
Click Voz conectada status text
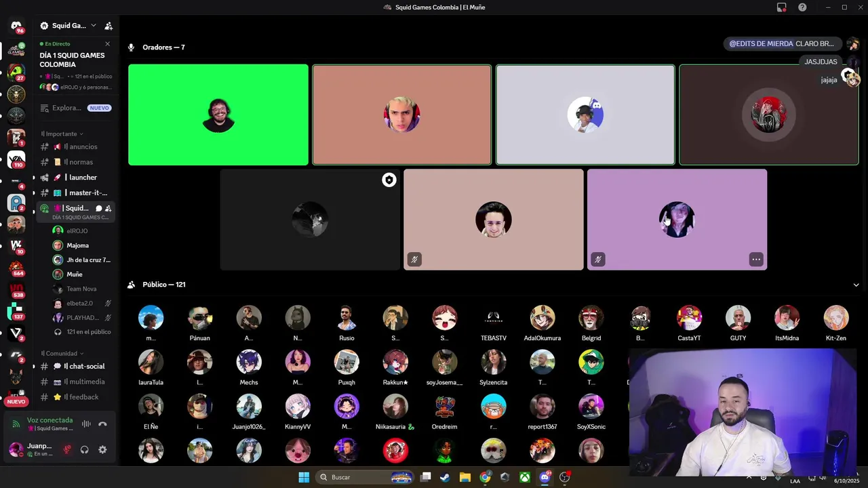click(50, 420)
